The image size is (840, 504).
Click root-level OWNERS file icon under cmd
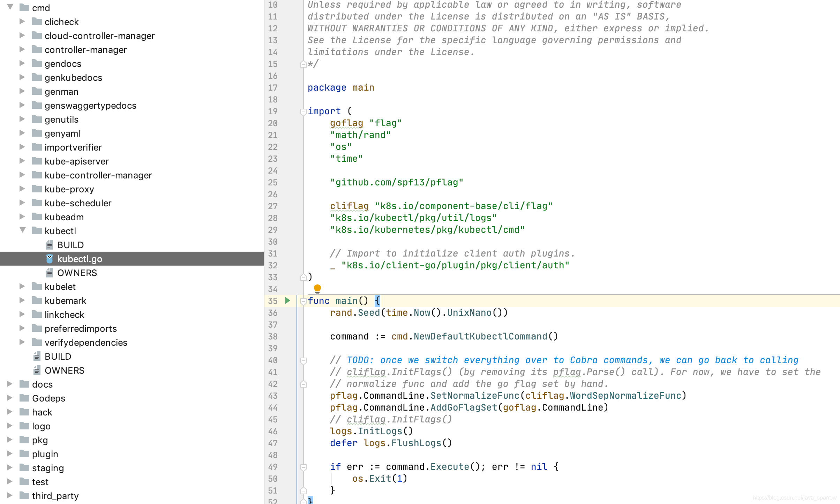[x=37, y=370]
